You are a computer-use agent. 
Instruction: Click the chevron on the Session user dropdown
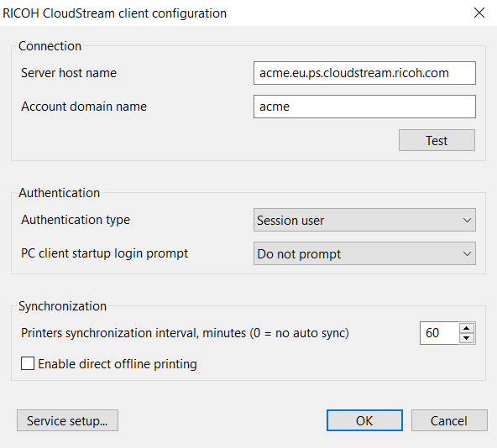click(467, 220)
